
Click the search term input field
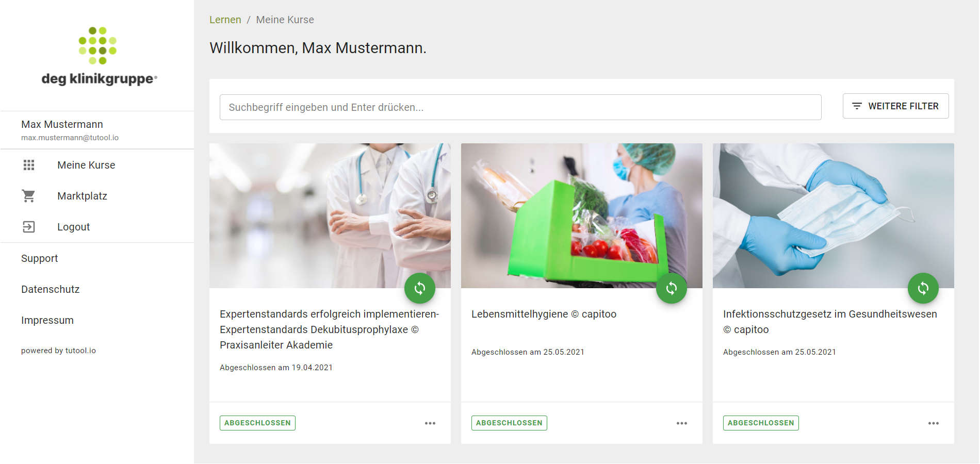520,107
